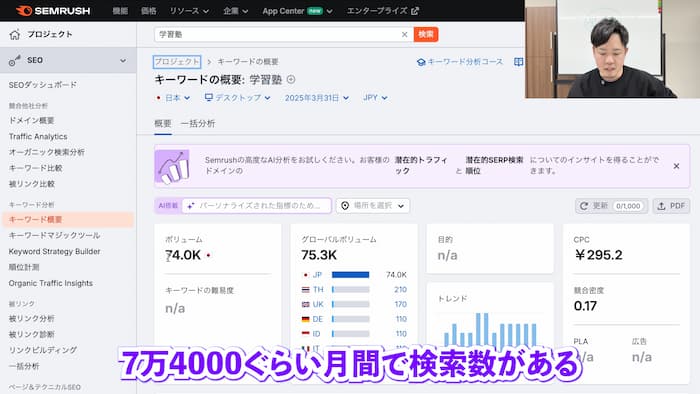Switch to the 一括分析 tab
700x394 pixels.
pyautogui.click(x=198, y=124)
